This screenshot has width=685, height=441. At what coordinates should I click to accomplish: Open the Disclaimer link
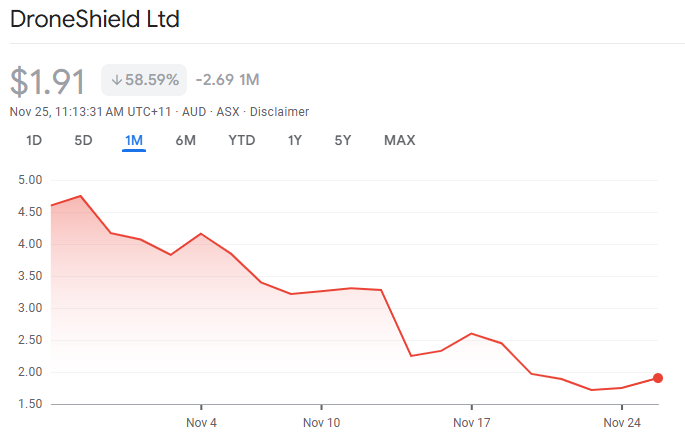point(279,112)
